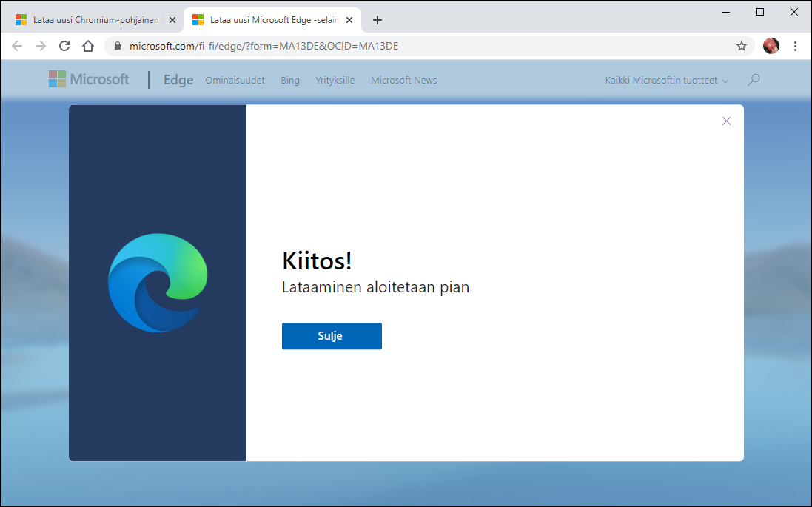This screenshot has height=507, width=812.
Task: Open Chrome's three-dot menu
Action: [x=796, y=45]
